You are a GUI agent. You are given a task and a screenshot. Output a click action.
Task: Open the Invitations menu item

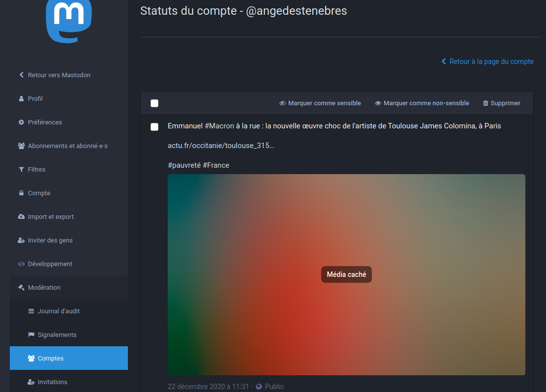(52, 382)
